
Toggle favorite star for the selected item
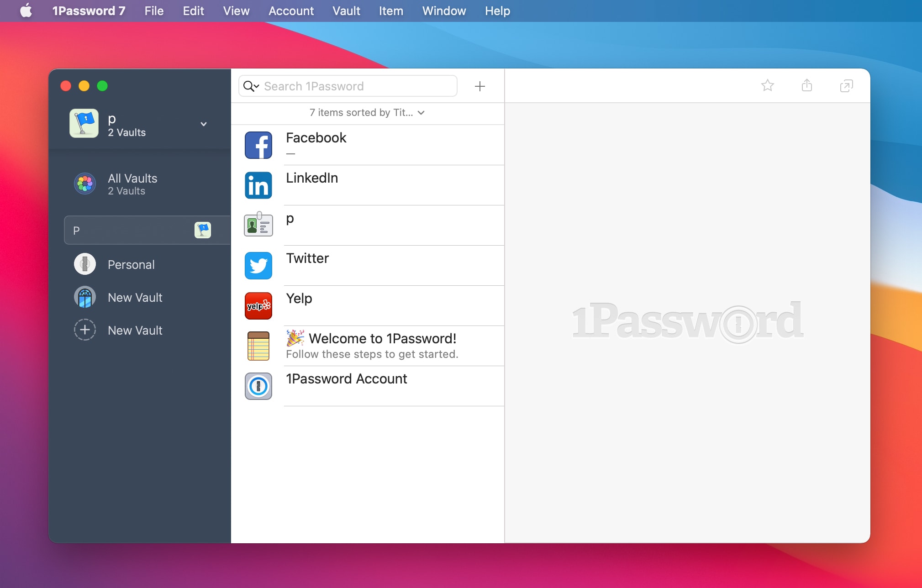coord(767,86)
